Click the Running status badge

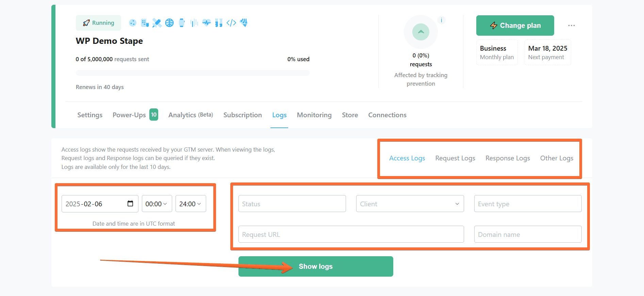[98, 23]
